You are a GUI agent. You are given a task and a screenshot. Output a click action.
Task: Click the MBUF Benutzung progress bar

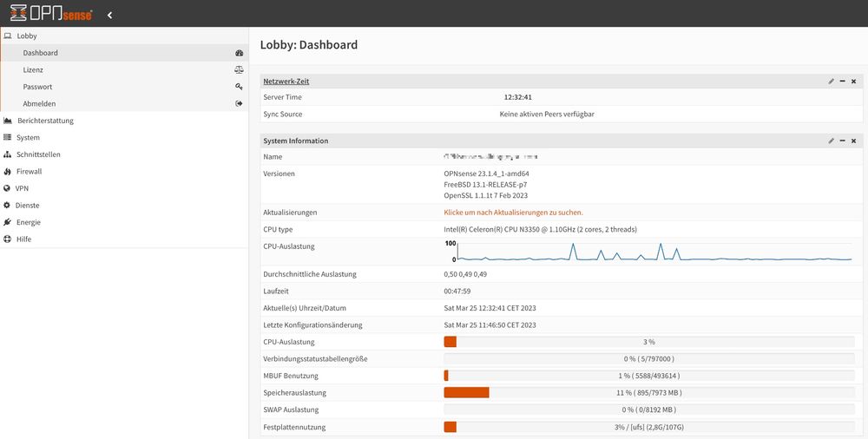(648, 376)
